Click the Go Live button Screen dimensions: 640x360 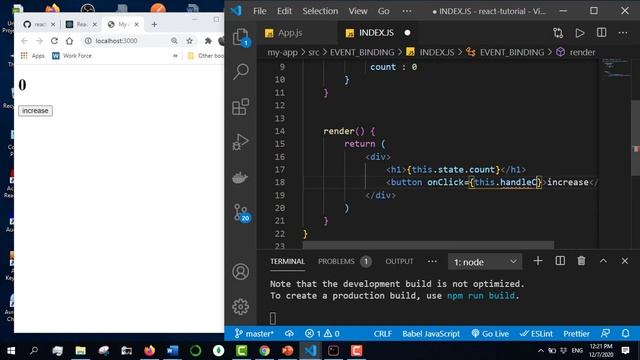pyautogui.click(x=490, y=333)
